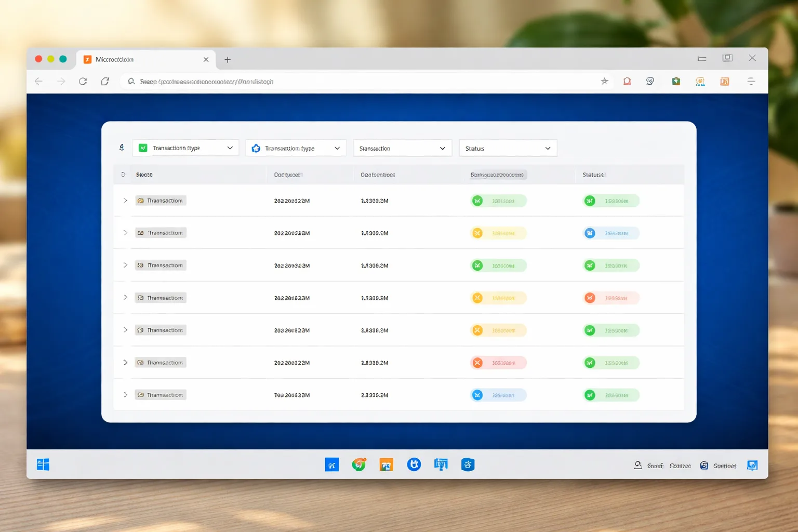This screenshot has width=798, height=532.
Task: Launch the green and orange round taskbar app
Action: (x=359, y=464)
